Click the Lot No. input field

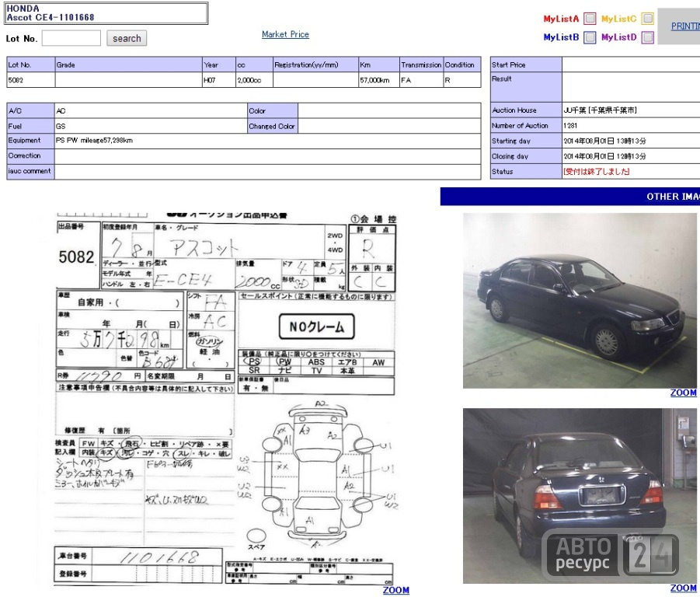[71, 38]
